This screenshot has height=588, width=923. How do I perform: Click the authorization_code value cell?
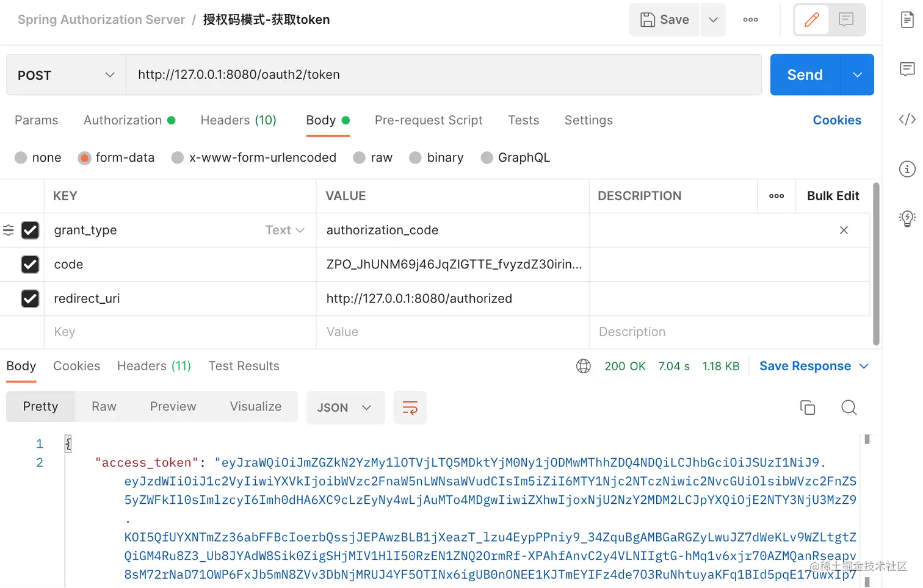point(452,230)
